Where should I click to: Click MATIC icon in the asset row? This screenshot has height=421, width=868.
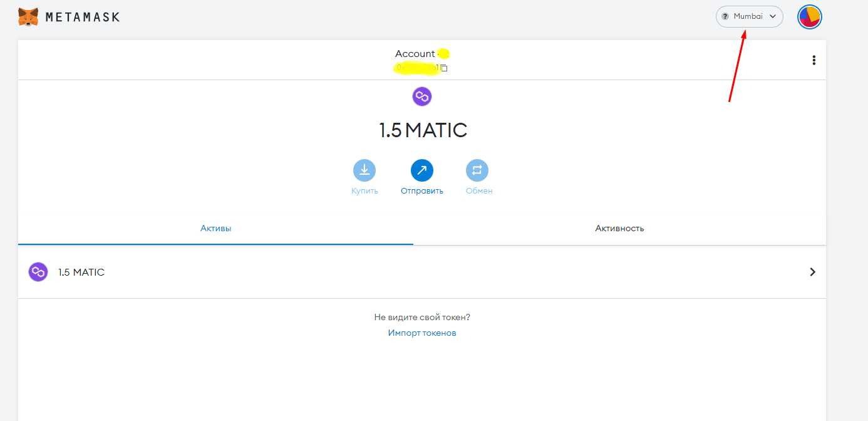[38, 272]
